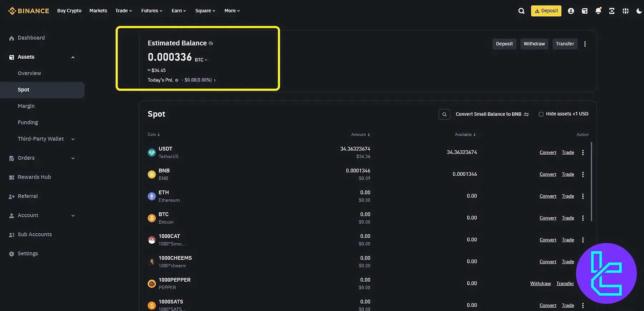644x311 pixels.
Task: Open the wallet icon in header
Action: pos(585,11)
